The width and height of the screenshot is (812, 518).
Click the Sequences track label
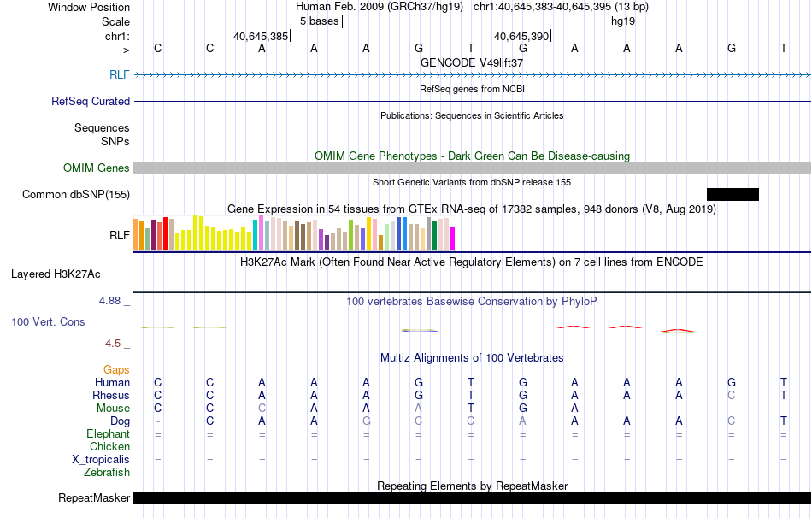coord(102,127)
